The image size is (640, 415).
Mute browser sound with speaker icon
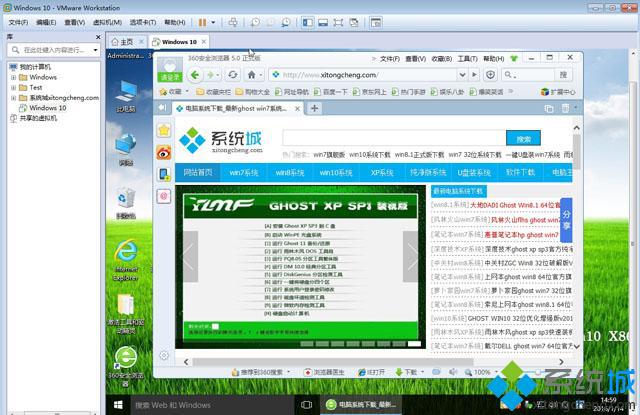(x=453, y=372)
